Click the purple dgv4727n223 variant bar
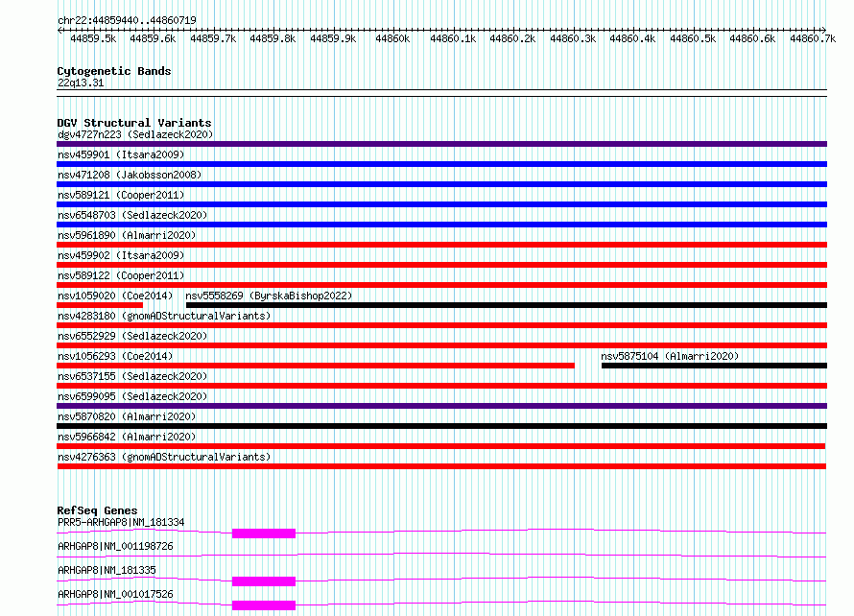Viewport: 854px width, 616px height. (x=441, y=144)
